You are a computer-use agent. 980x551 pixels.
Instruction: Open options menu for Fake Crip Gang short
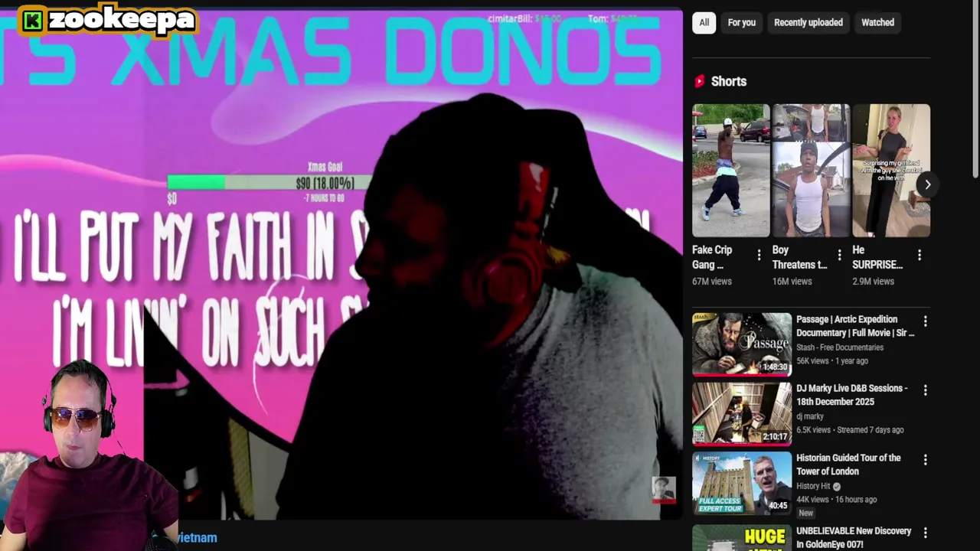coord(759,255)
